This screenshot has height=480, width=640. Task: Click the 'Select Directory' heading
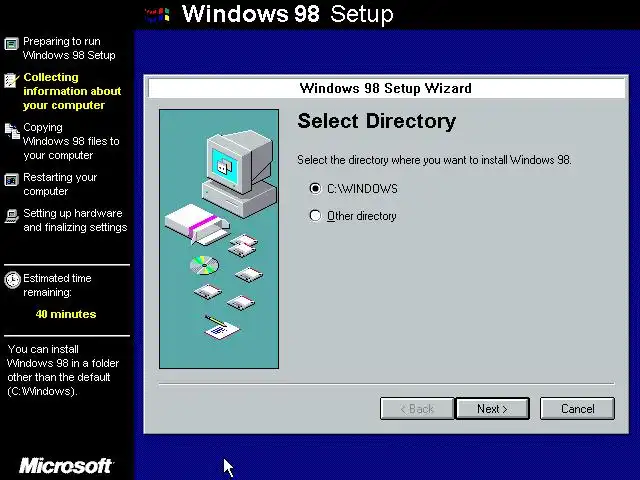click(376, 121)
